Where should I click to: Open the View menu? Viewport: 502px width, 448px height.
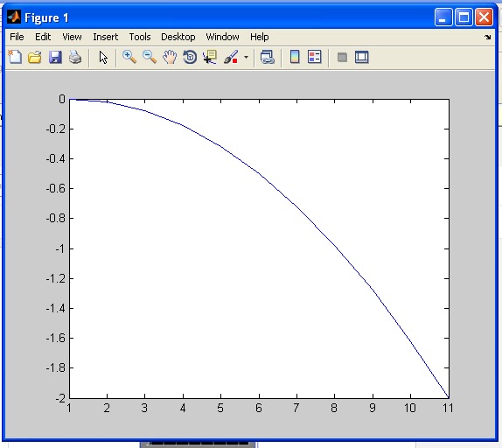[72, 37]
